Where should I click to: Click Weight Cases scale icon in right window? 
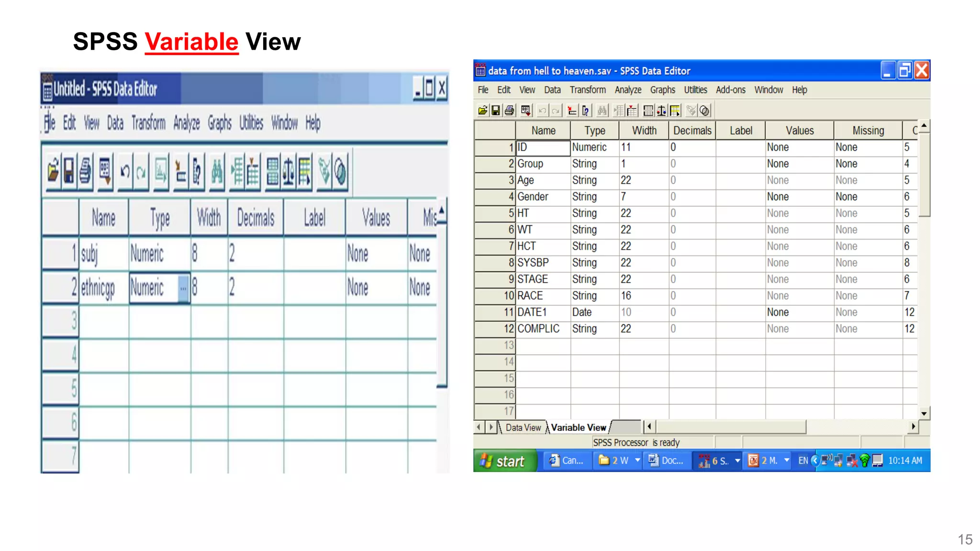pyautogui.click(x=661, y=111)
